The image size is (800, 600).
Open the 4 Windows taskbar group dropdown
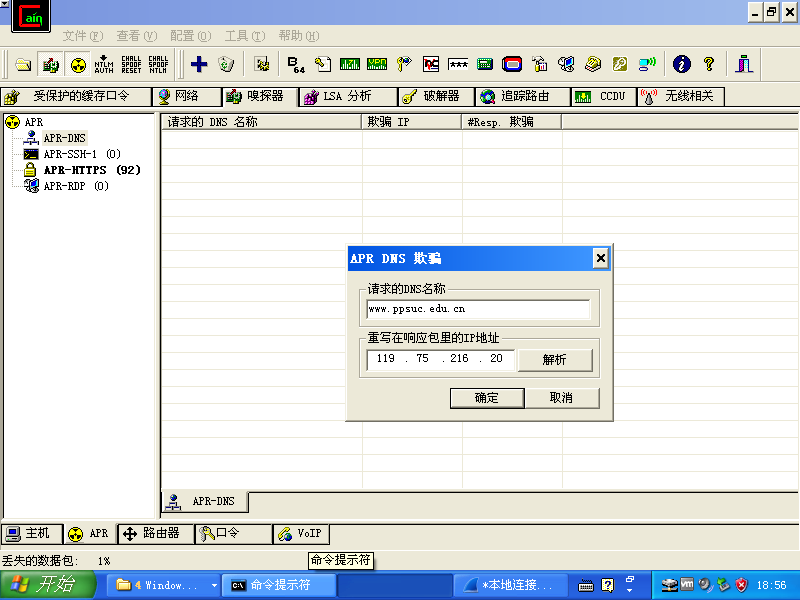pos(164,585)
